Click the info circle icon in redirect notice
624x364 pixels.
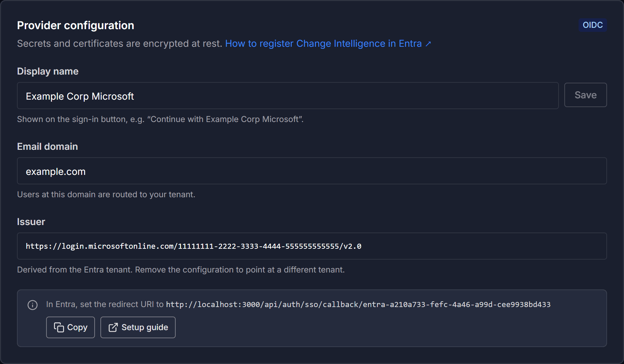pyautogui.click(x=33, y=305)
